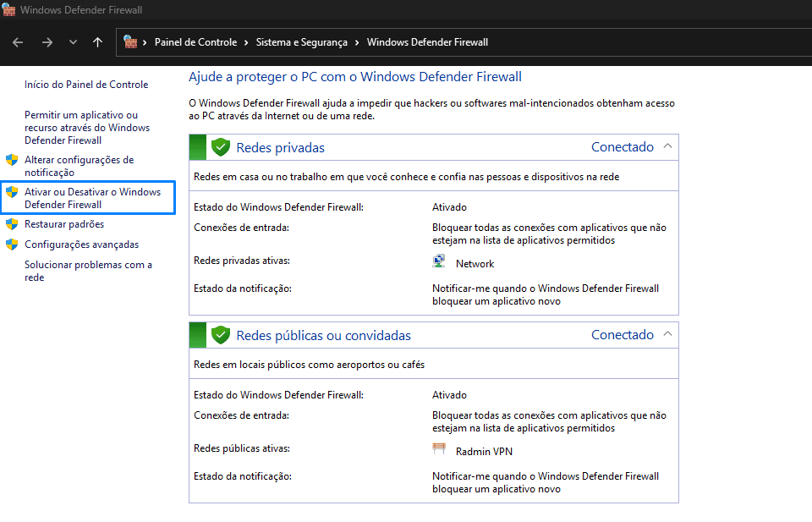Viewport: 812px width, 522px height.
Task: Click Redes privadas ativas label
Action: (242, 261)
